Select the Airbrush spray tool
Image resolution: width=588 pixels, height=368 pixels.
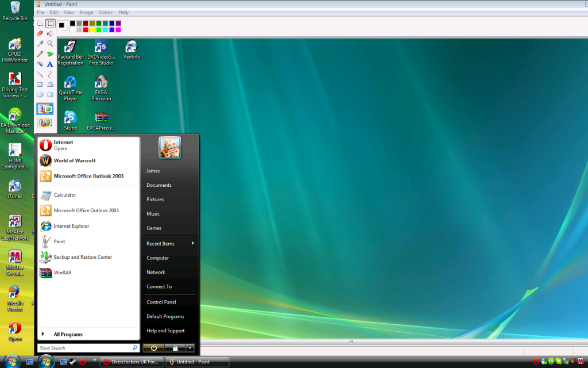point(40,64)
